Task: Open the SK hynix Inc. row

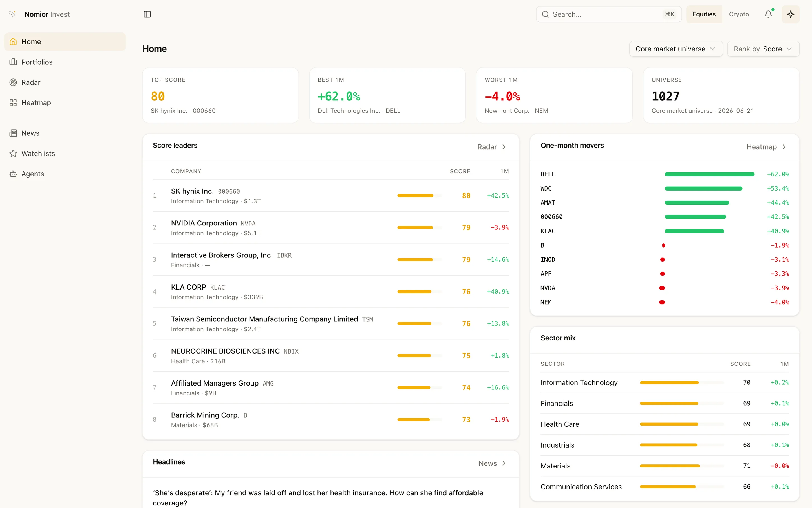Action: (331, 196)
